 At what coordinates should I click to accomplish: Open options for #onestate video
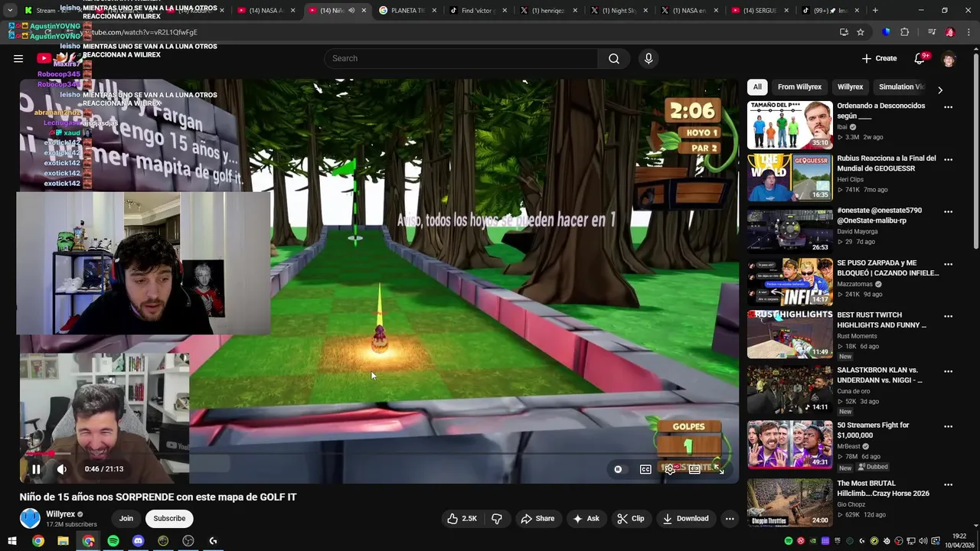click(949, 211)
